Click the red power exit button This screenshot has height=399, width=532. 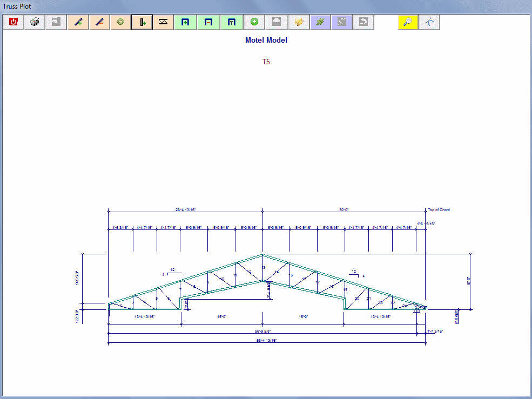click(x=14, y=22)
